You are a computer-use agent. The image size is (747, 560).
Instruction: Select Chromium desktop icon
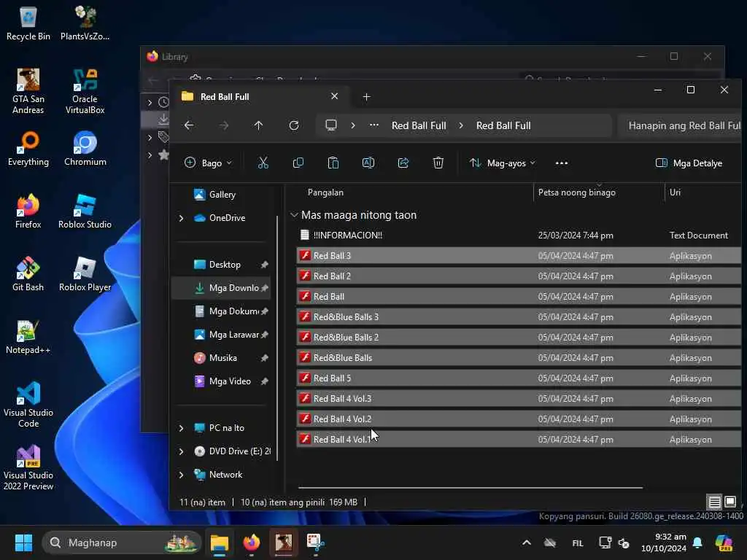click(x=85, y=149)
